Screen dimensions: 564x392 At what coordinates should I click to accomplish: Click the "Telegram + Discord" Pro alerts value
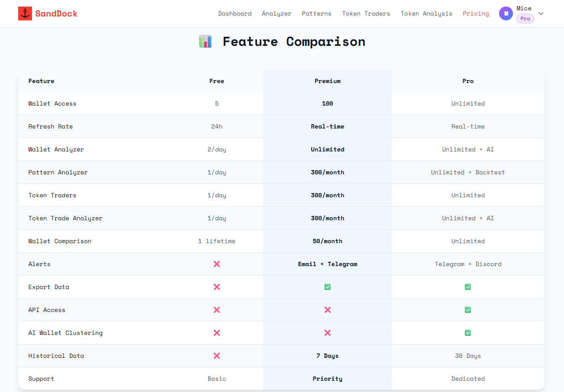click(468, 264)
